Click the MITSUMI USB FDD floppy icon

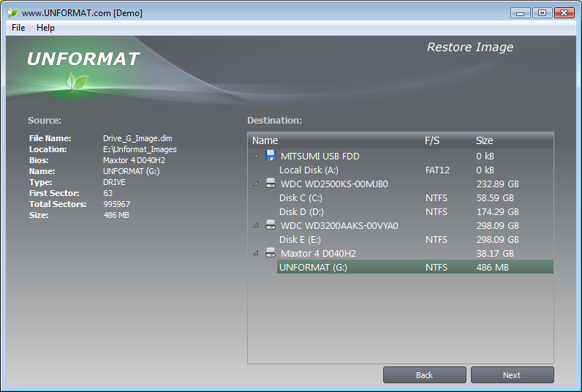tap(271, 155)
